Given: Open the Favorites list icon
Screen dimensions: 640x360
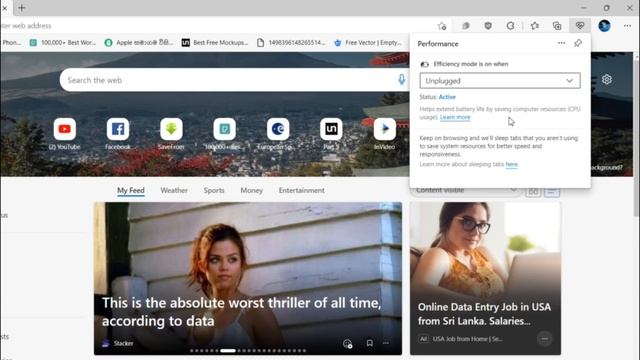Looking at the screenshot, I should coord(535,26).
